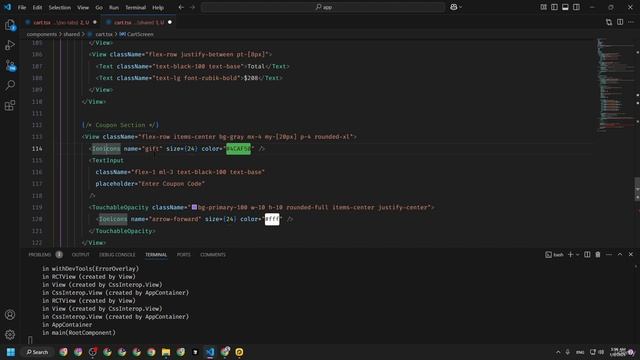Click the editor vertical scrollbar thumb

[x=637, y=189]
